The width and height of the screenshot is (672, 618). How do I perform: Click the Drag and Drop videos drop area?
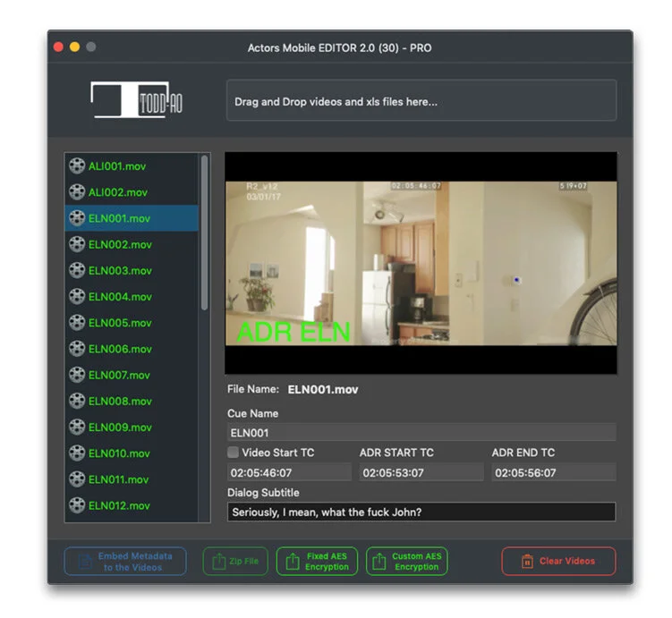click(x=421, y=100)
